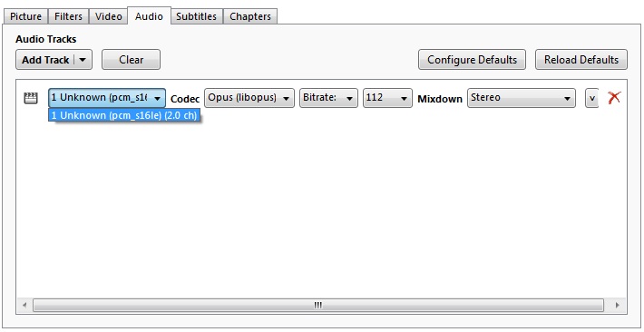Viewport: 644px width, 332px height.
Task: Switch to the Filters tab
Action: pos(68,16)
